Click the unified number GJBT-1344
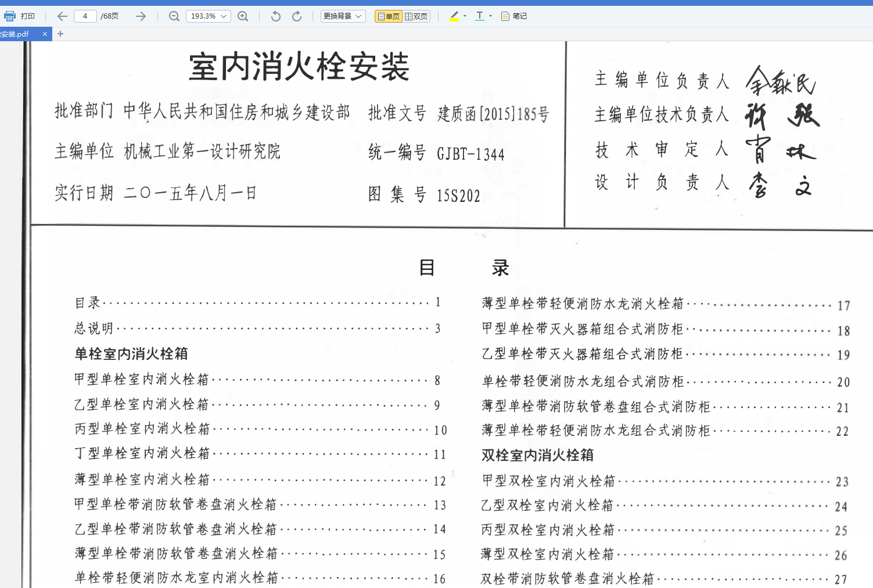 tap(471, 154)
